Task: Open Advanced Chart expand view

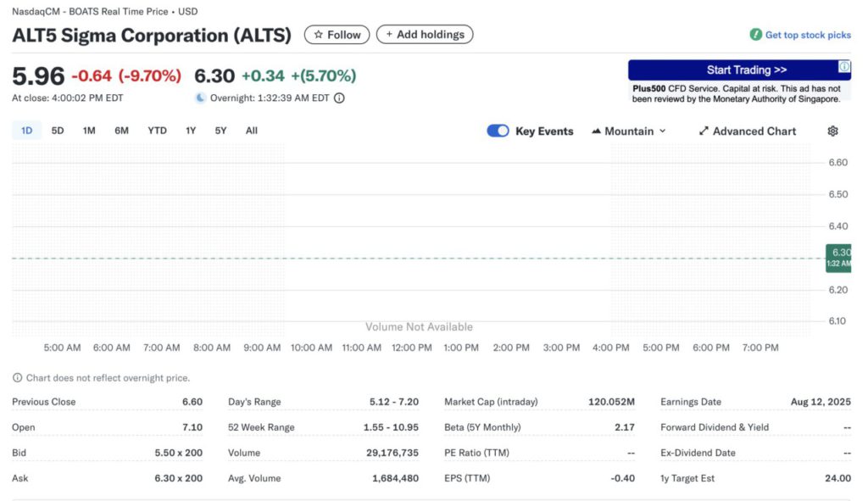Action: (x=747, y=131)
